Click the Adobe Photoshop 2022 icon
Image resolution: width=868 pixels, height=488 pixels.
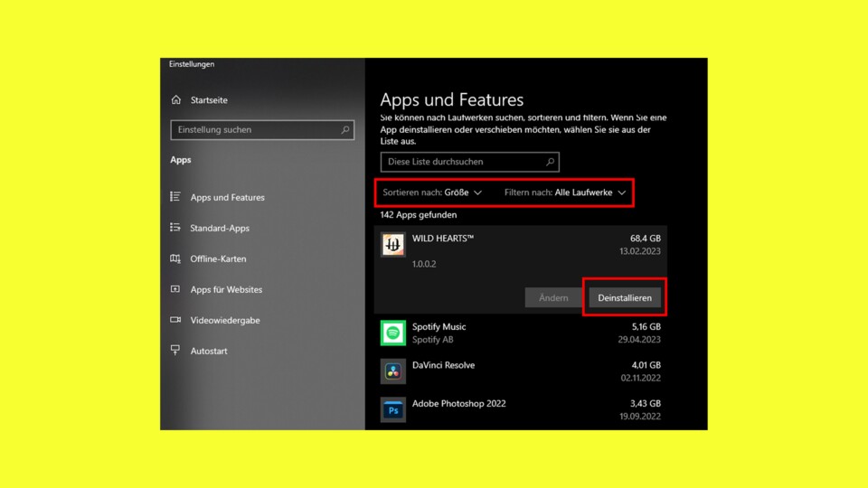point(393,409)
